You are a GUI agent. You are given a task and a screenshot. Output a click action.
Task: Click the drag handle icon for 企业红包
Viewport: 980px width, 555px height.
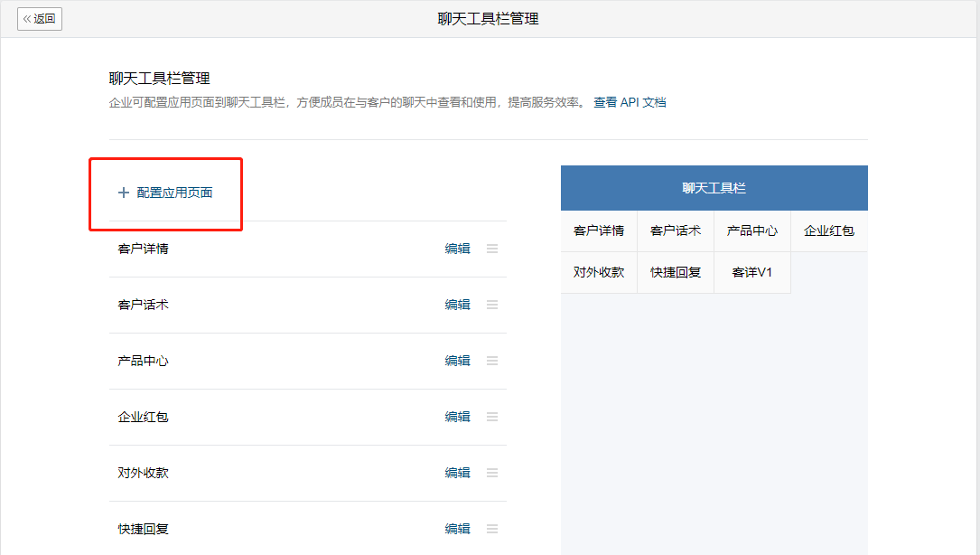pyautogui.click(x=492, y=417)
